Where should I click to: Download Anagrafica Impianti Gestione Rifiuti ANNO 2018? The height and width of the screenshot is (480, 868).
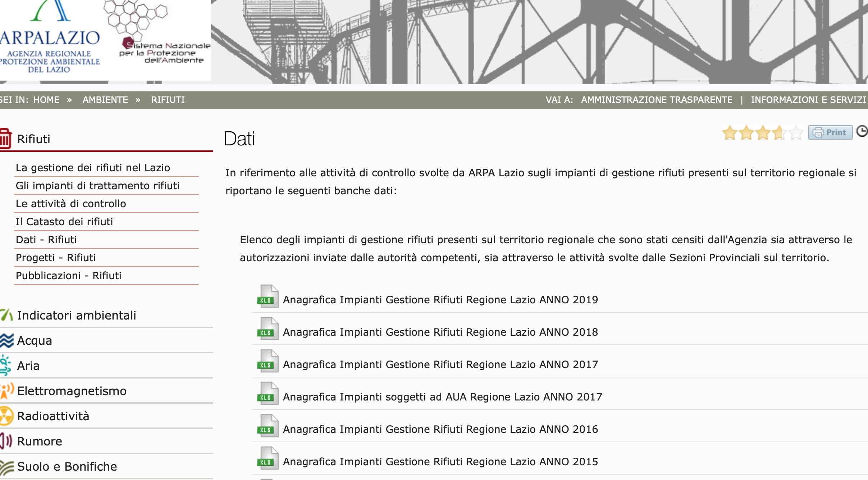[x=440, y=332]
